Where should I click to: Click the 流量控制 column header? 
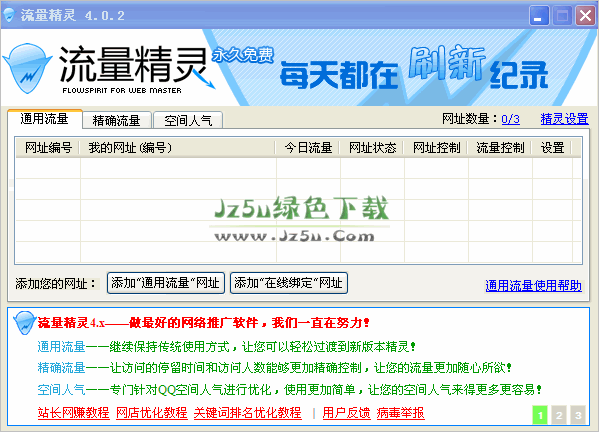[500, 147]
